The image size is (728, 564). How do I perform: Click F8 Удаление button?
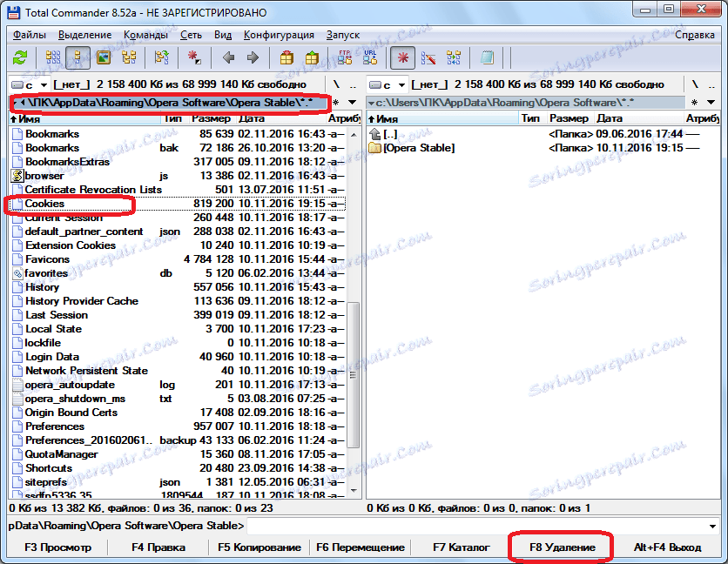[x=562, y=547]
